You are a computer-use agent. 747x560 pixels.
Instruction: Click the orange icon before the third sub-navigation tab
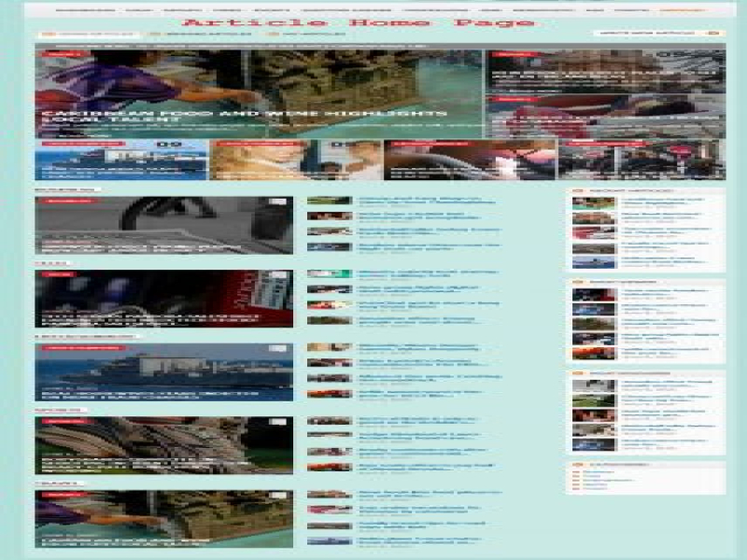point(272,35)
